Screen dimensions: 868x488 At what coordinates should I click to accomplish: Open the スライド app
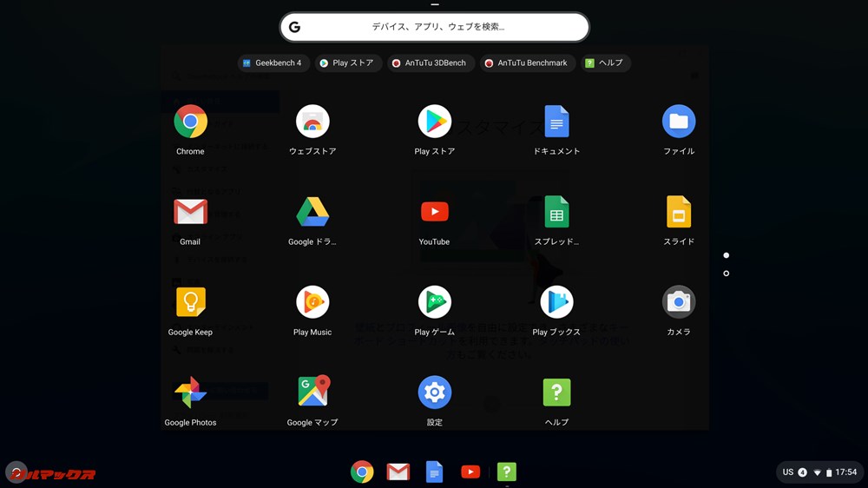tap(679, 212)
